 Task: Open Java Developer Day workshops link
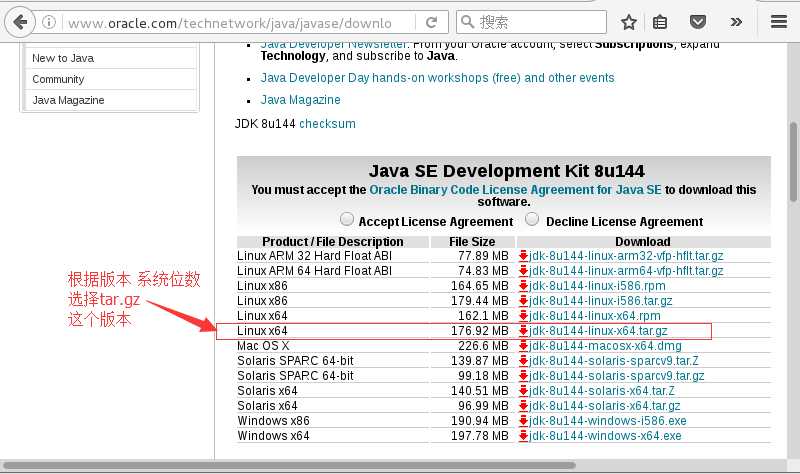tap(437, 78)
